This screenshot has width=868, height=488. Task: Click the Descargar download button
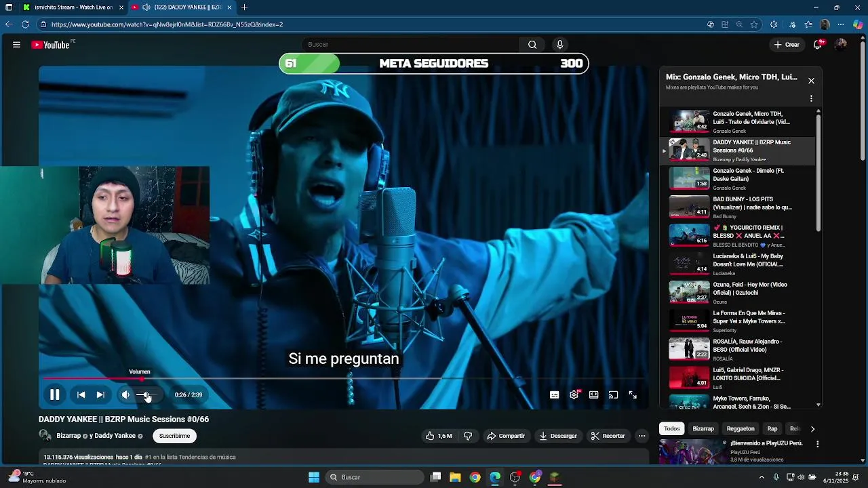(x=558, y=436)
